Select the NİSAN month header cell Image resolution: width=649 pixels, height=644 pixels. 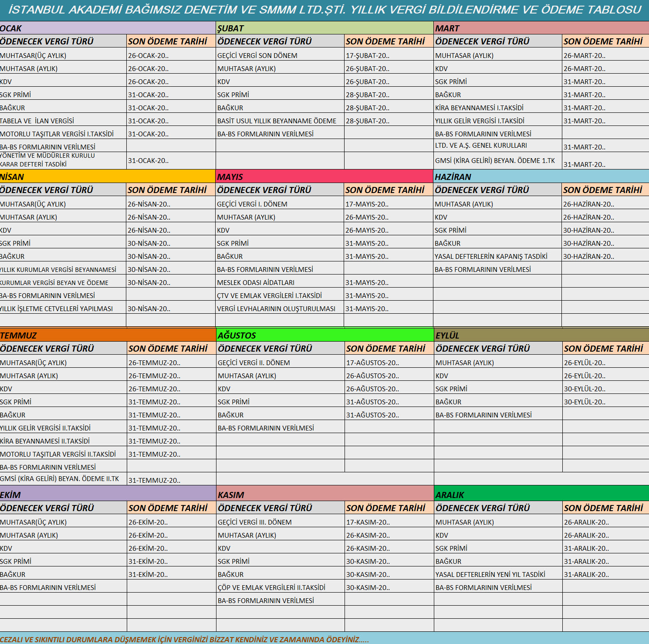coord(108,176)
